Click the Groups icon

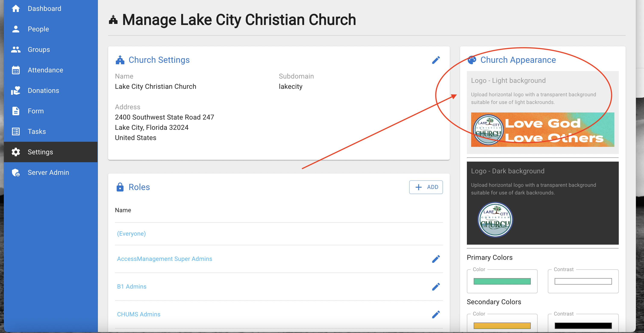(x=16, y=49)
